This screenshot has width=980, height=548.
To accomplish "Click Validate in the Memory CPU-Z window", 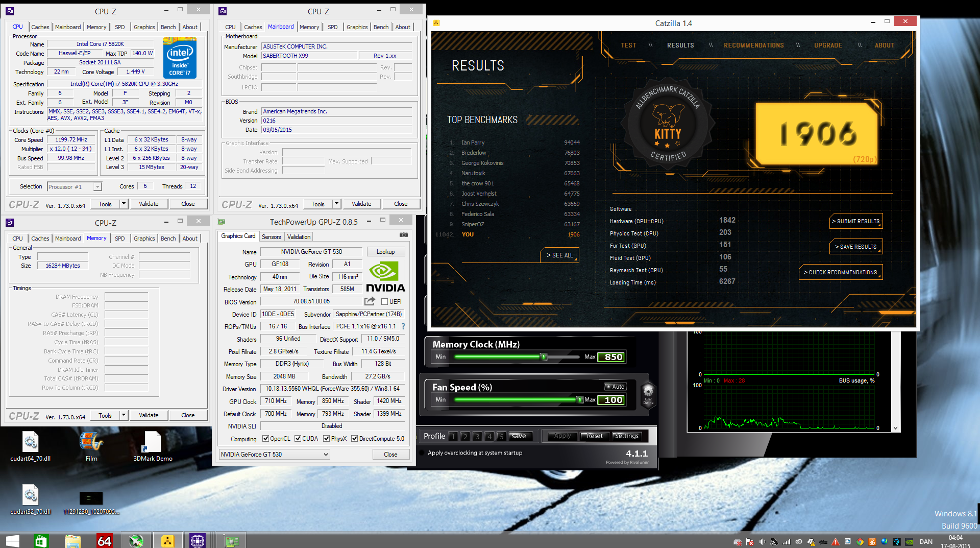I will [x=149, y=415].
